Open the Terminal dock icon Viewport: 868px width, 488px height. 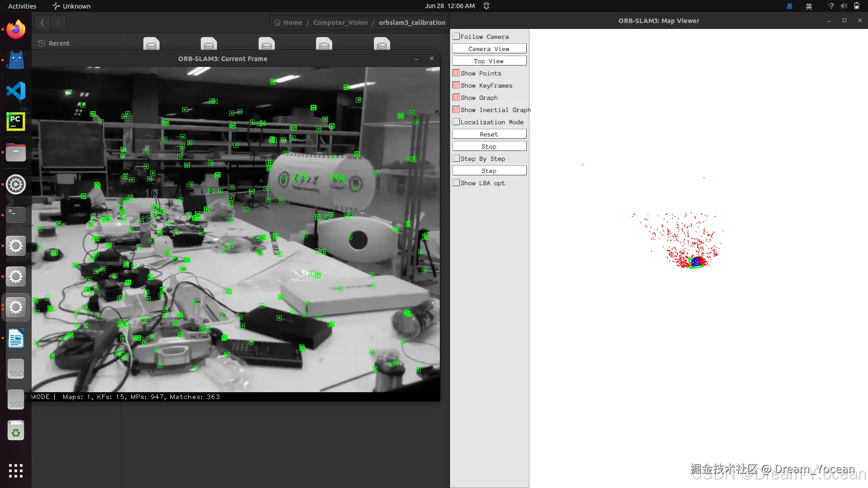click(x=16, y=215)
